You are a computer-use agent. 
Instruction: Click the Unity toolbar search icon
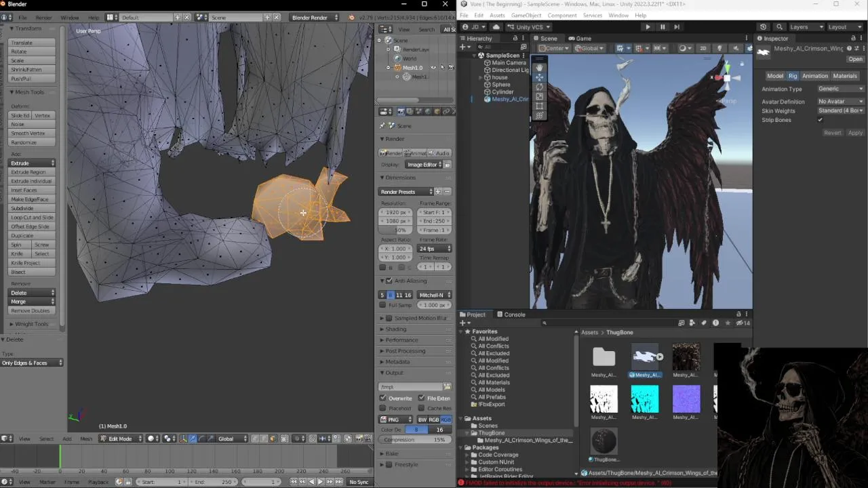[780, 27]
